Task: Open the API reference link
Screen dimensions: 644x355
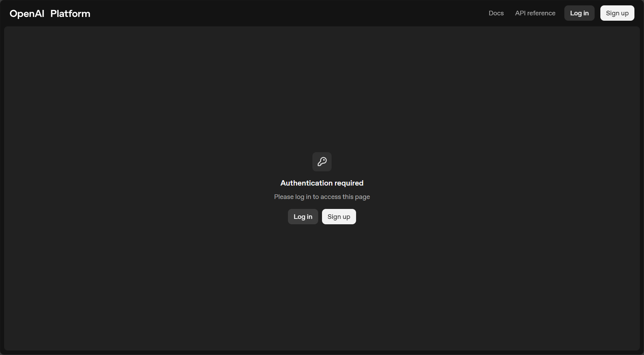Action: [x=535, y=13]
